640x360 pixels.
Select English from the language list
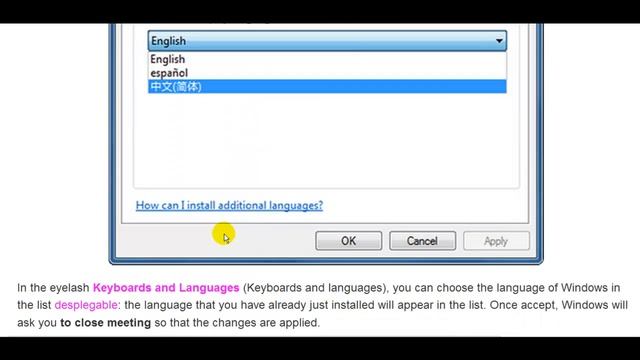(327, 59)
